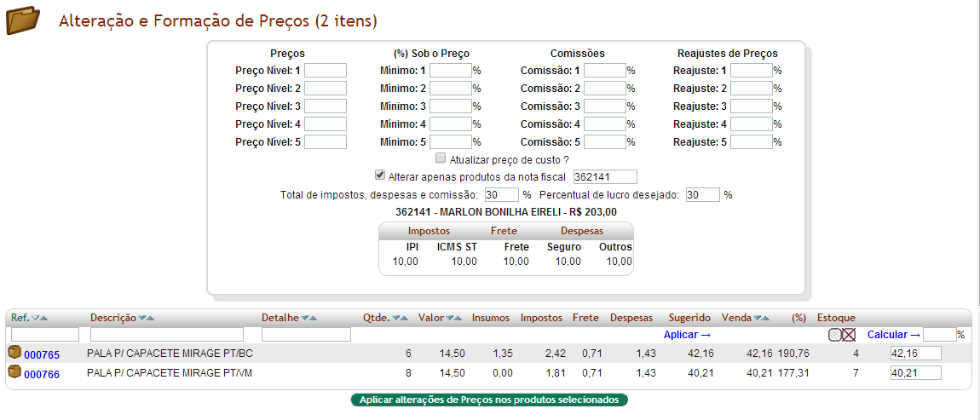This screenshot has width=980, height=420.
Task: Click the box icon for product 000766
Action: click(14, 372)
